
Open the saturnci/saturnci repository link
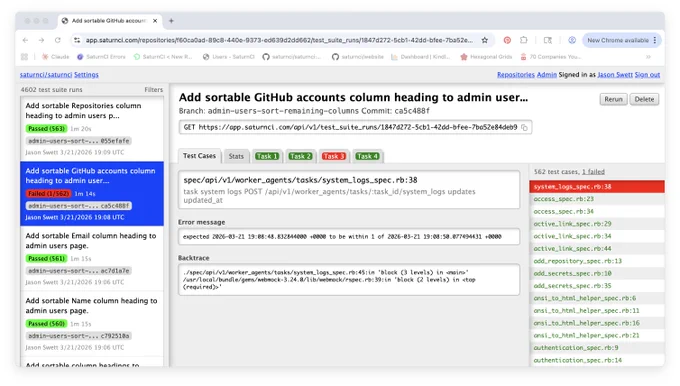46,75
